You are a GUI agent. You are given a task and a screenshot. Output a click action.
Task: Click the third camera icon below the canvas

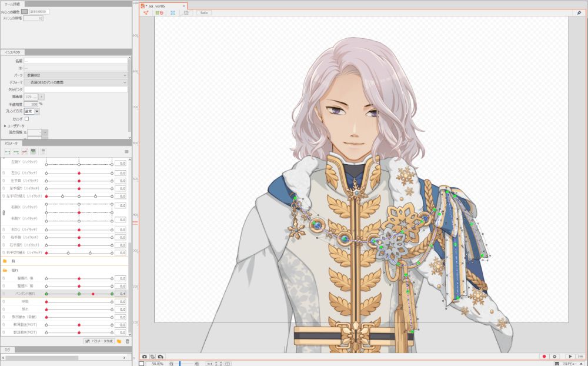(161, 357)
